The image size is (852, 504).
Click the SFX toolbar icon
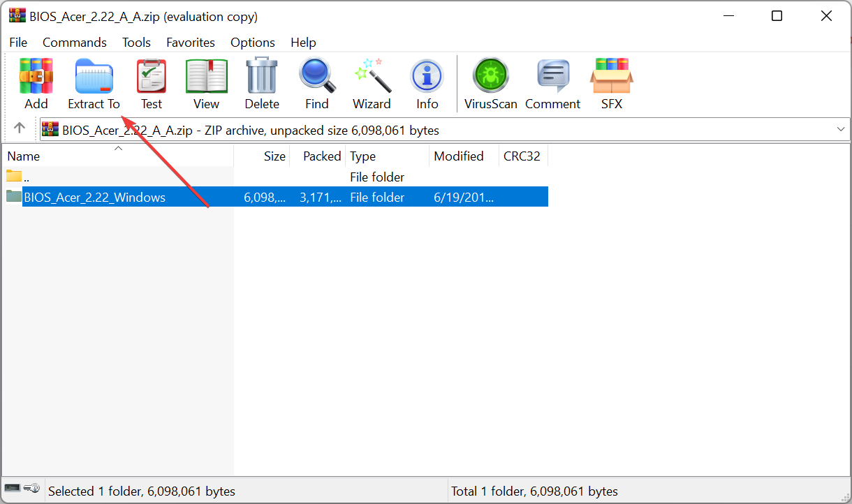click(611, 76)
